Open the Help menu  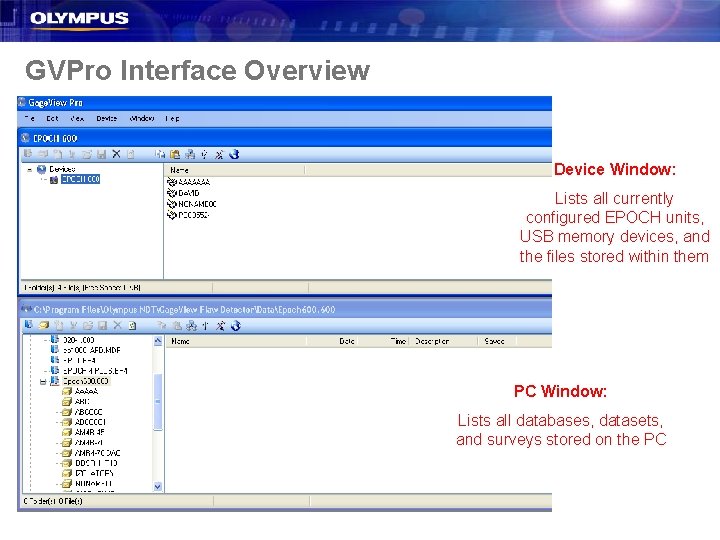pos(172,118)
